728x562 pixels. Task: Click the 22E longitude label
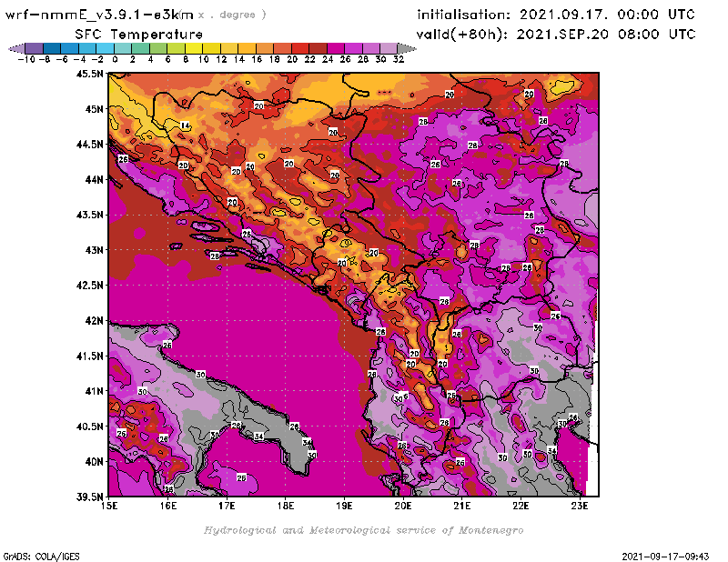tap(521, 506)
